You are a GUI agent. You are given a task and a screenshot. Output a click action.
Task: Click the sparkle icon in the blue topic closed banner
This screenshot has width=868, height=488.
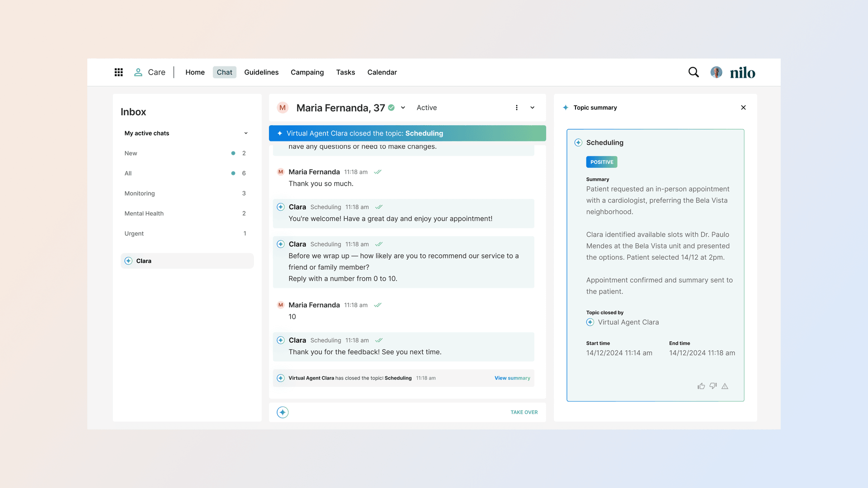280,133
